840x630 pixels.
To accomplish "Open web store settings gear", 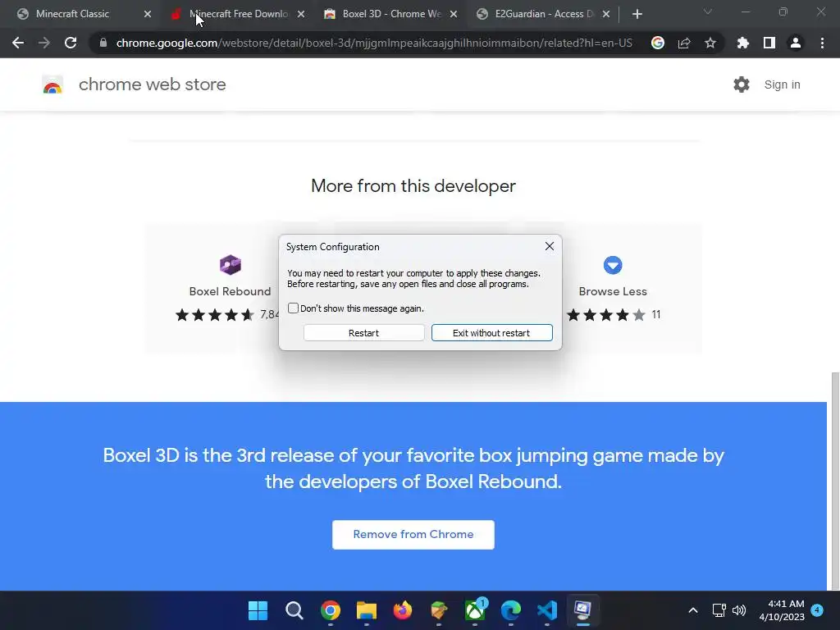I will pos(742,84).
